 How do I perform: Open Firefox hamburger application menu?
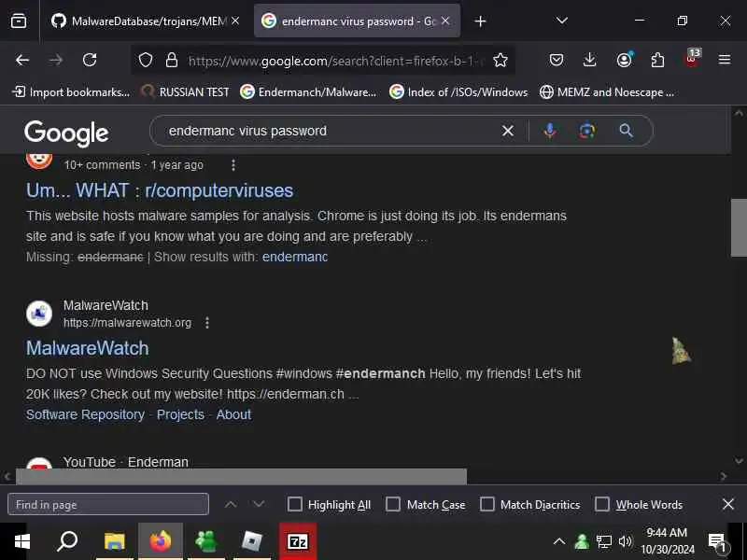point(725,60)
